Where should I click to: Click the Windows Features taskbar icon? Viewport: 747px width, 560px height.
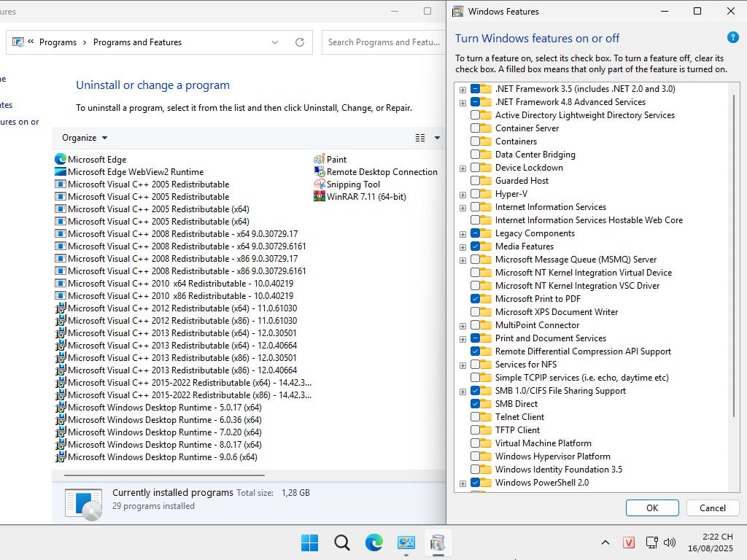438,542
